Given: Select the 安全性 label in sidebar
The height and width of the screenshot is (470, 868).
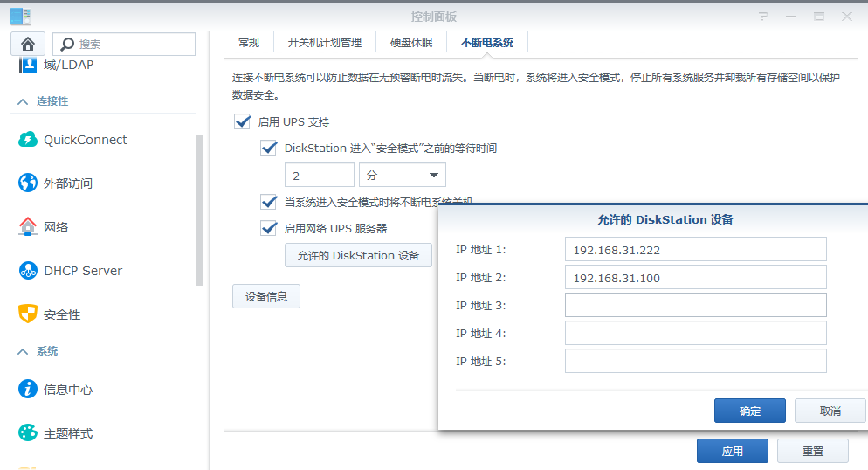Looking at the screenshot, I should [x=62, y=314].
